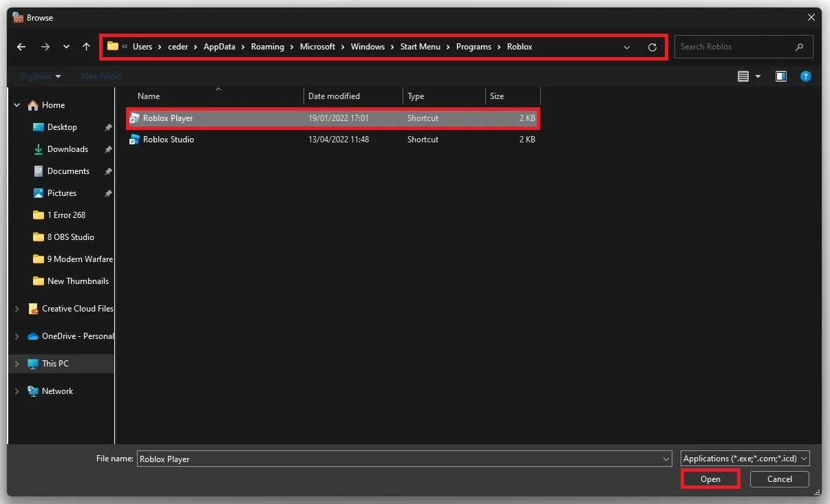Unpin Desktop using its pin icon

108,127
